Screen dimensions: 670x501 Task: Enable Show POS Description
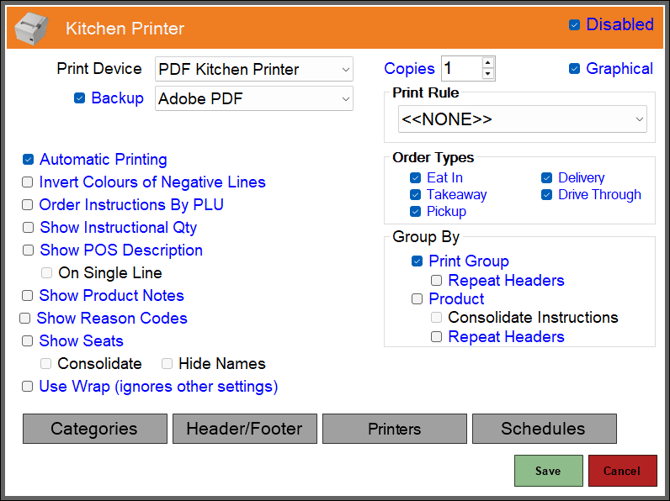point(28,250)
